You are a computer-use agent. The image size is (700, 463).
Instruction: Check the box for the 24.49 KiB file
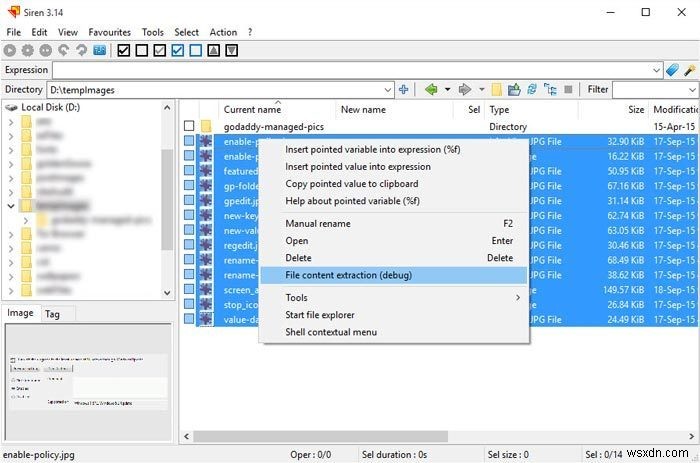pos(189,319)
